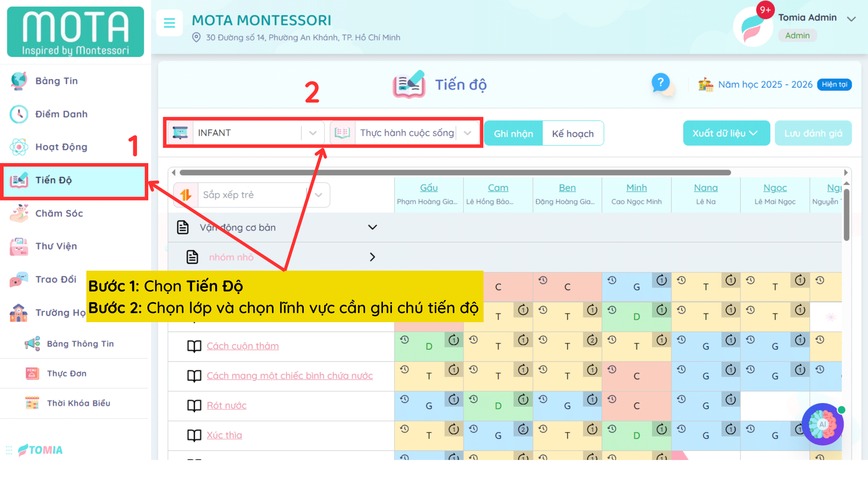Viewport: 868px width, 488px height.
Task: Click the Thư Viện sidebar icon
Action: (x=19, y=246)
